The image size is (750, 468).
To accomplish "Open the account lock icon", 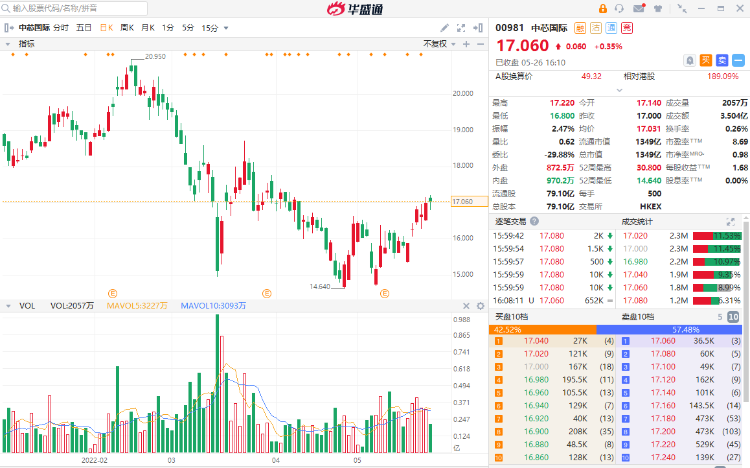I will (x=603, y=9).
